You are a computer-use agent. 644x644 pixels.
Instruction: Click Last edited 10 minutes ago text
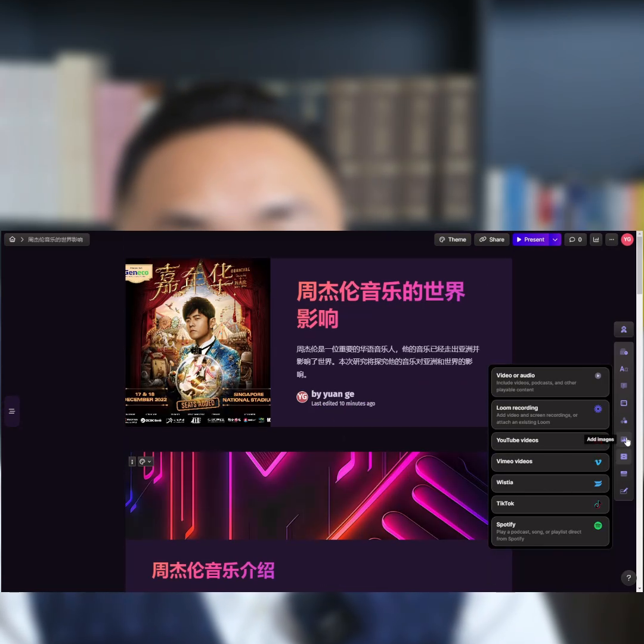pyautogui.click(x=343, y=403)
